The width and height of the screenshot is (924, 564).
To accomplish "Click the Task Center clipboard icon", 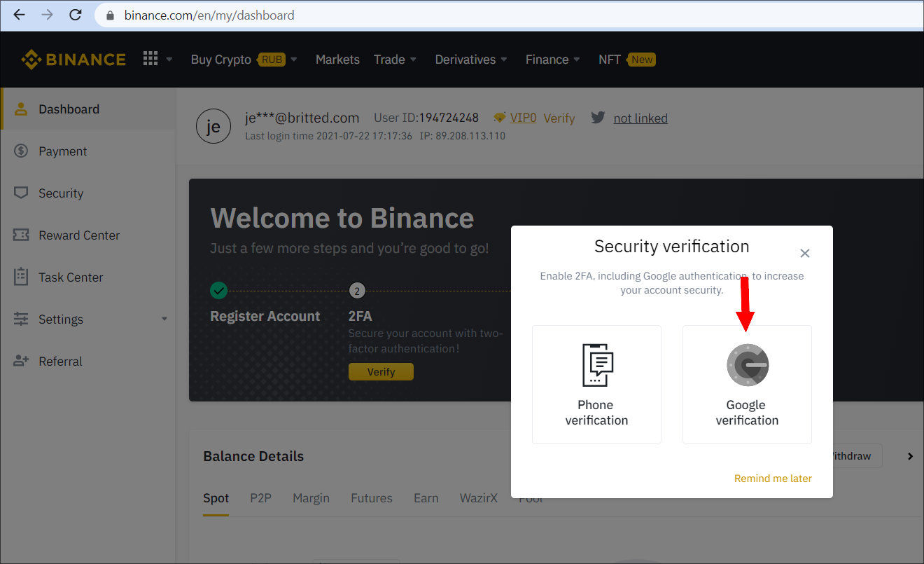I will [21, 277].
